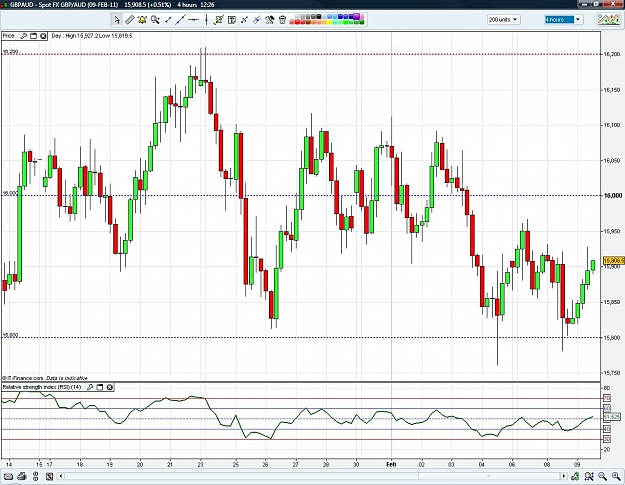Select the horizontal line tool

(x=193, y=20)
